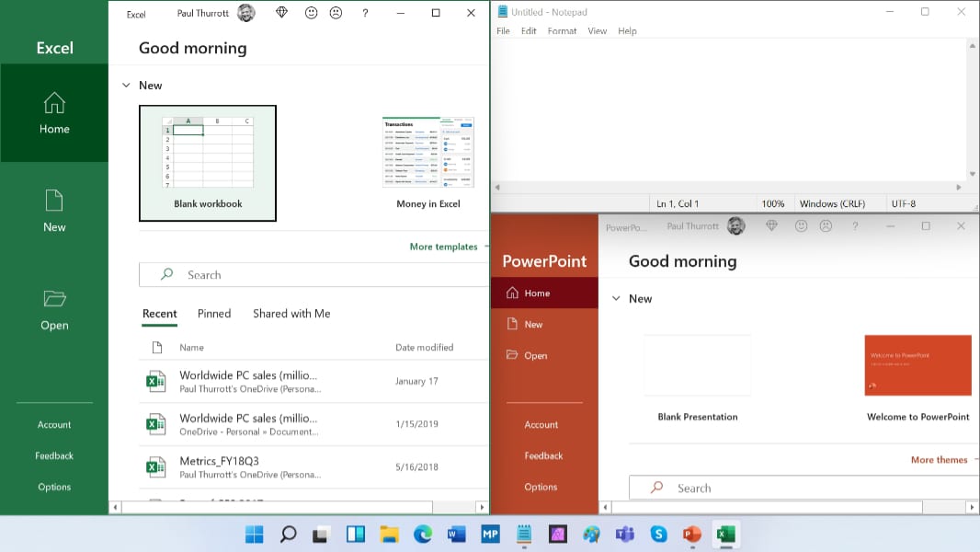Click the smiley face feedback icon in Excel
This screenshot has height=552, width=980.
312,13
